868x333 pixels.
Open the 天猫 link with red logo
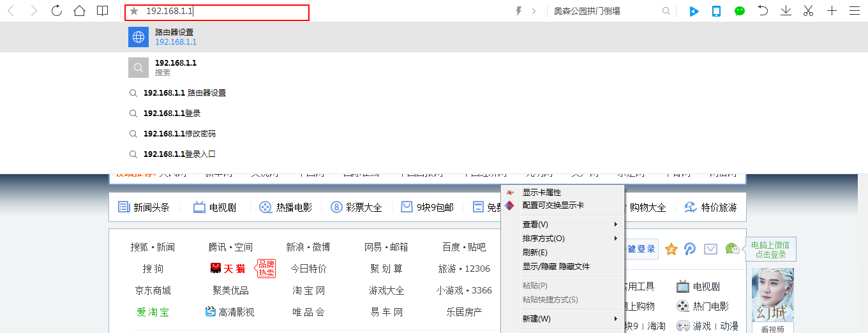(228, 269)
